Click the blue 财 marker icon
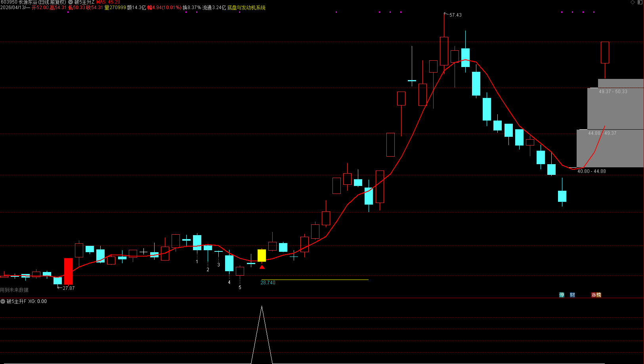The height and width of the screenshot is (364, 644). pyautogui.click(x=572, y=295)
